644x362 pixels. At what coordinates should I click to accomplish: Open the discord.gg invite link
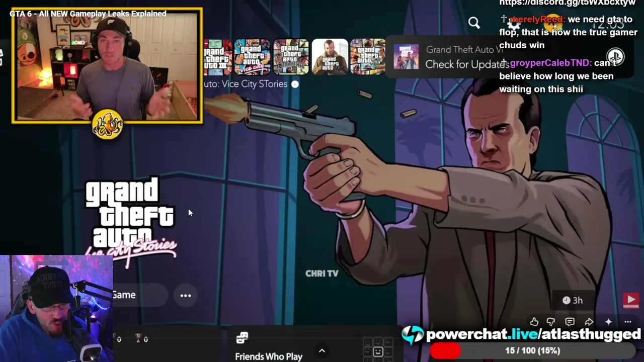(x=568, y=3)
